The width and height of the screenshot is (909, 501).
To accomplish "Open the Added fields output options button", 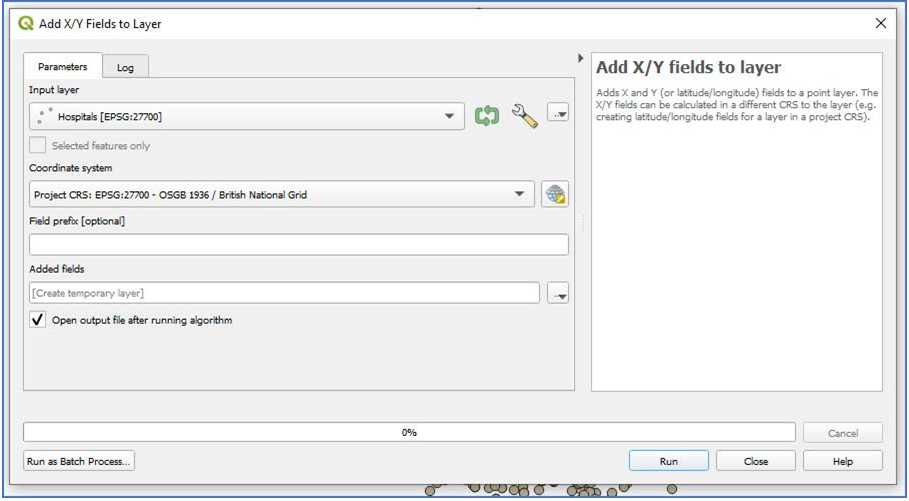I will coord(558,294).
